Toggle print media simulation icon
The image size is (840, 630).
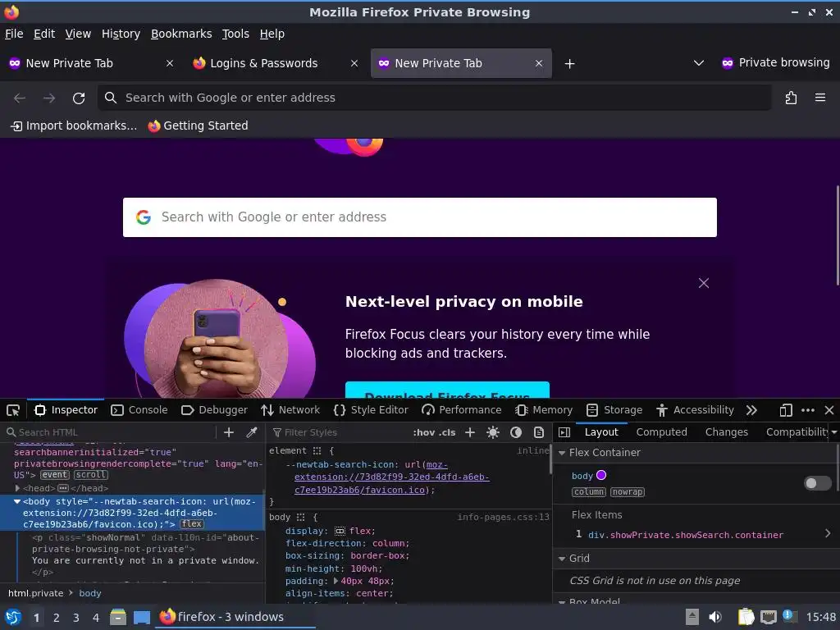539,432
